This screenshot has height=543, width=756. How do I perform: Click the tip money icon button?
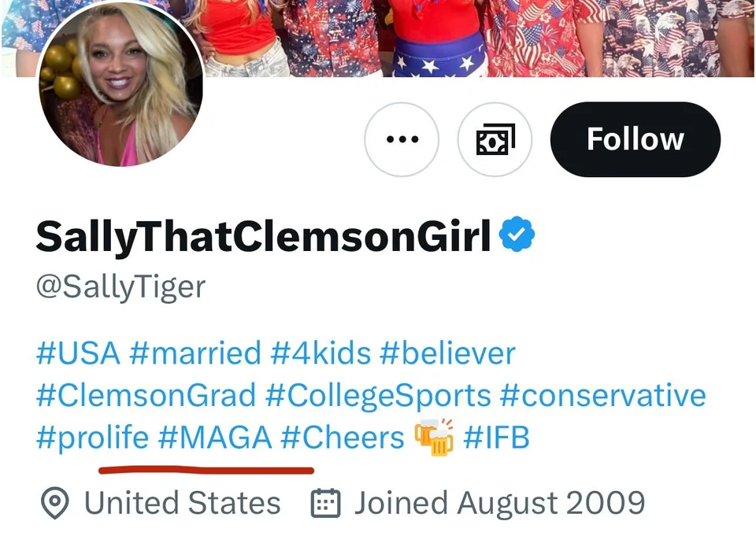click(495, 139)
